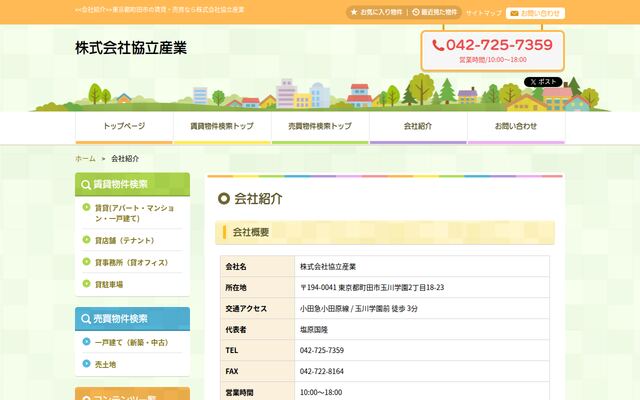This screenshot has width=640, height=400.
Task: Click the 賃貸物件検索 sidebar header
Action: (x=132, y=184)
